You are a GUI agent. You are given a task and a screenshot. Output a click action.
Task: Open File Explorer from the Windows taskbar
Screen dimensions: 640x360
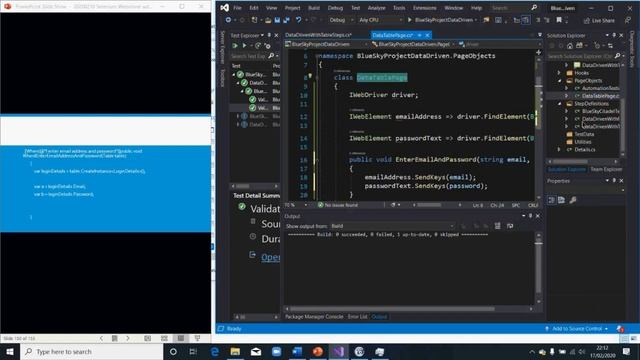click(235, 351)
